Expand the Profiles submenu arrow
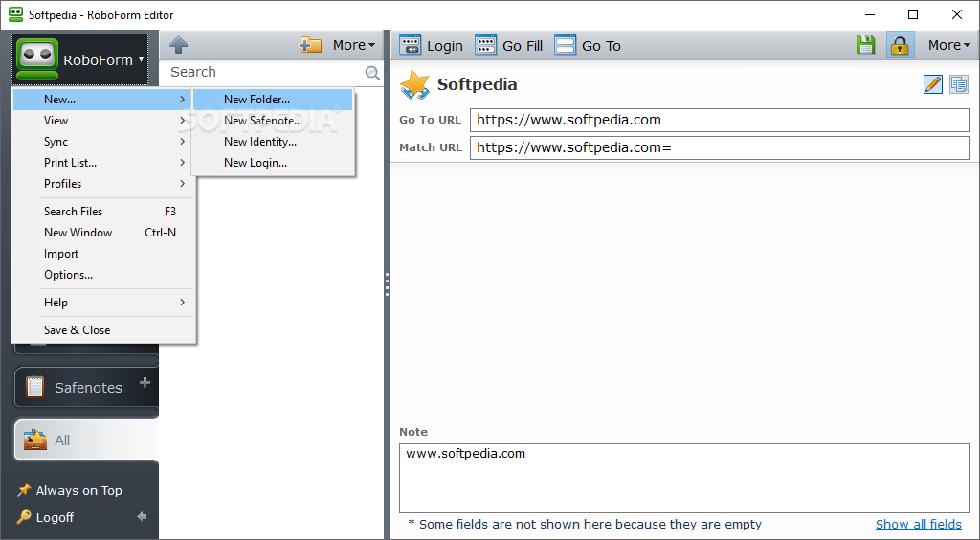Image resolution: width=980 pixels, height=540 pixels. coord(183,184)
